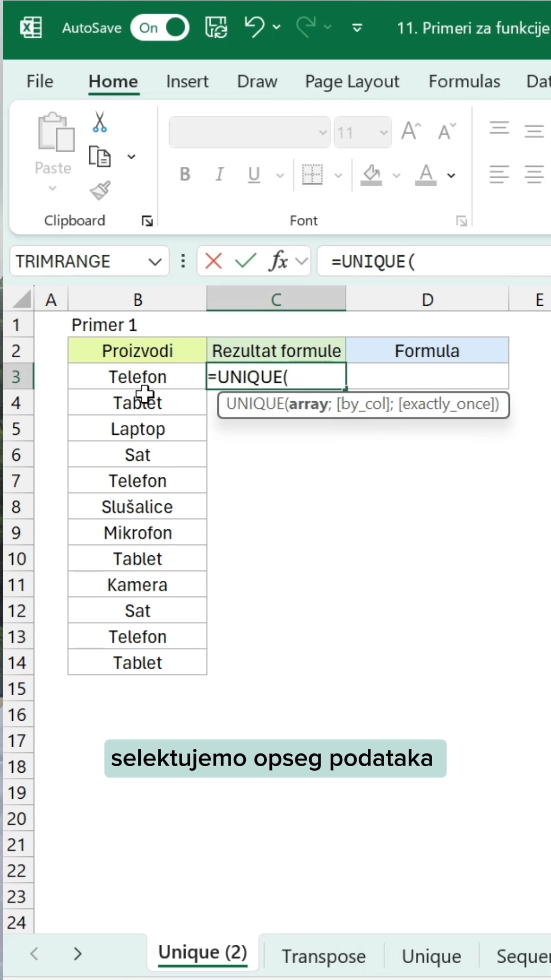Toggle Bold formatting

pos(185,175)
